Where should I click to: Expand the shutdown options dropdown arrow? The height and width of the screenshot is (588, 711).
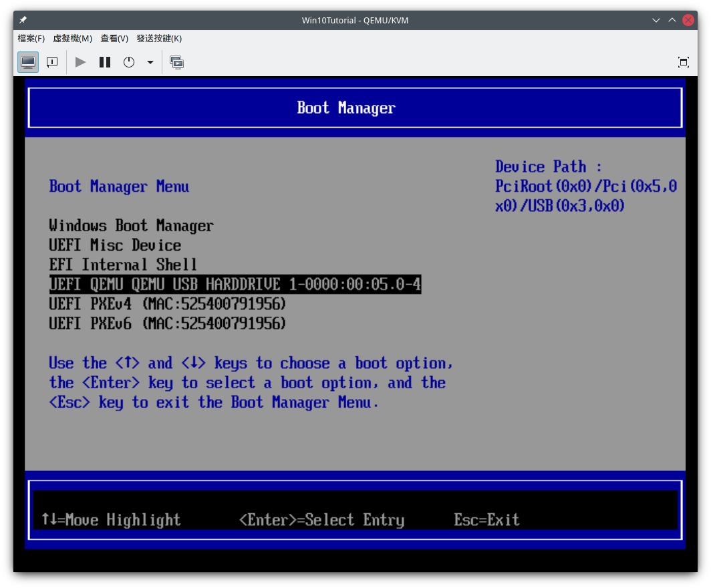(150, 62)
